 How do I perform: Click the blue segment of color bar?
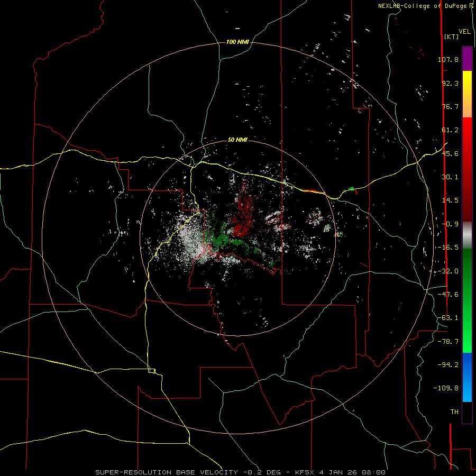pos(467,377)
